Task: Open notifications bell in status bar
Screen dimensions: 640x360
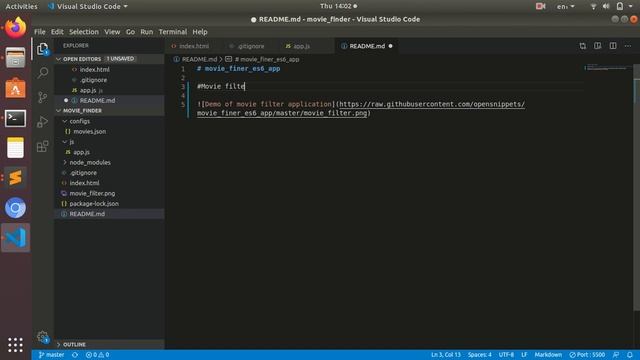Action: [x=630, y=355]
